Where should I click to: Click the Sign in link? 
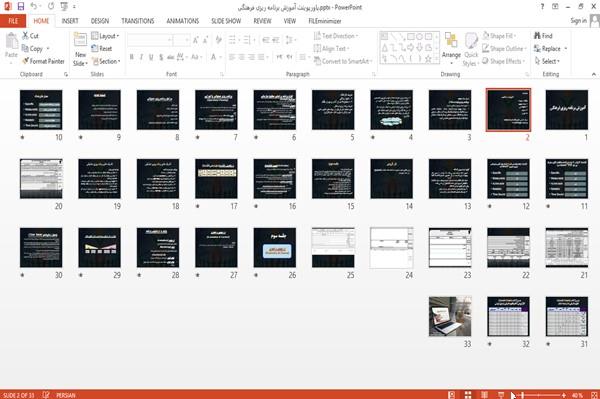point(578,21)
